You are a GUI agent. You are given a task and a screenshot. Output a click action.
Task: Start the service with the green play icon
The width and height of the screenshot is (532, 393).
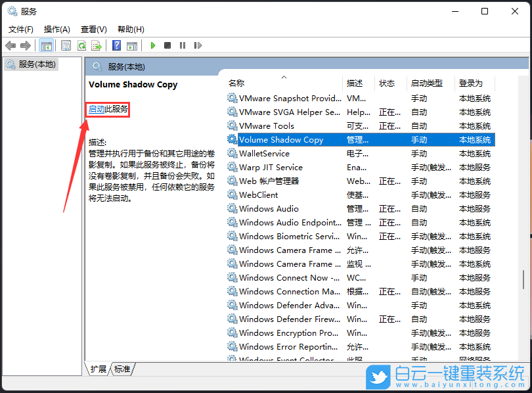point(153,45)
